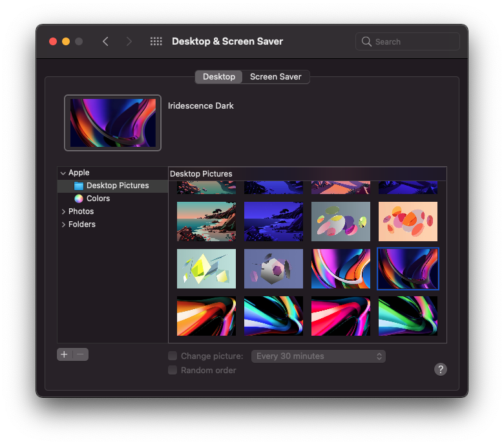
Task: Click the minus button to remove folder
Action: point(80,354)
